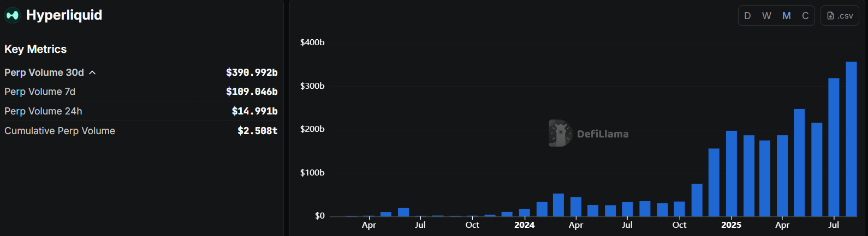
Task: Click the Hyperliquid title text
Action: 64,15
